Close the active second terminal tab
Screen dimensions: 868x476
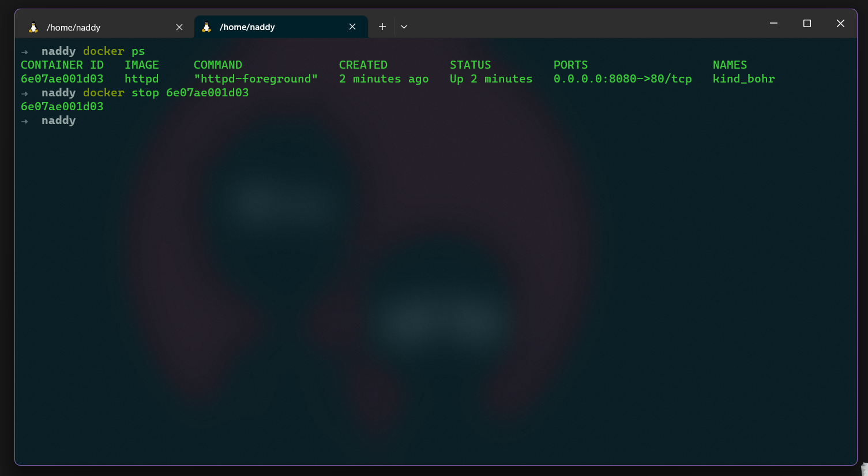[x=352, y=27]
